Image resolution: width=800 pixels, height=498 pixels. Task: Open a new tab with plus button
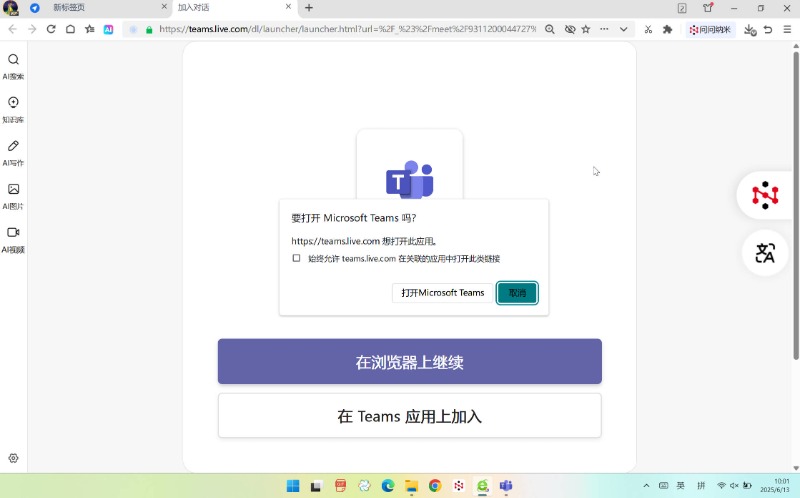(309, 8)
